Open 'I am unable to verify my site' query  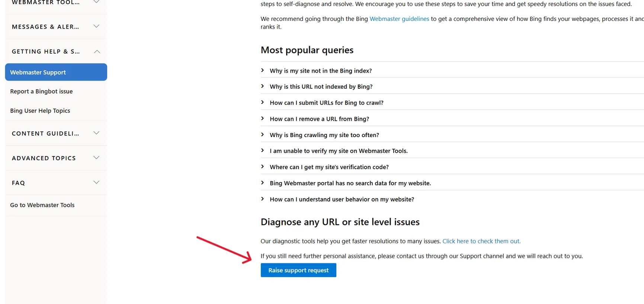(x=339, y=151)
